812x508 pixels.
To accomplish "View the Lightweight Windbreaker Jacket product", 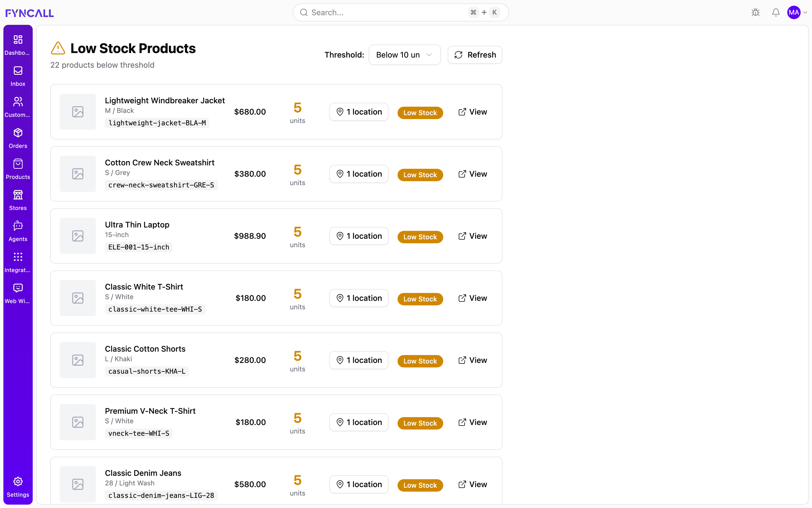I will [x=473, y=112].
